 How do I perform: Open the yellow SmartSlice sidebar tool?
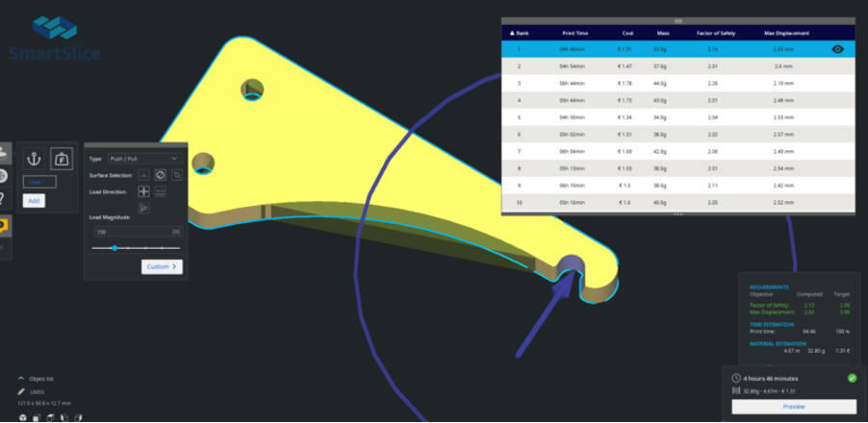(4, 227)
